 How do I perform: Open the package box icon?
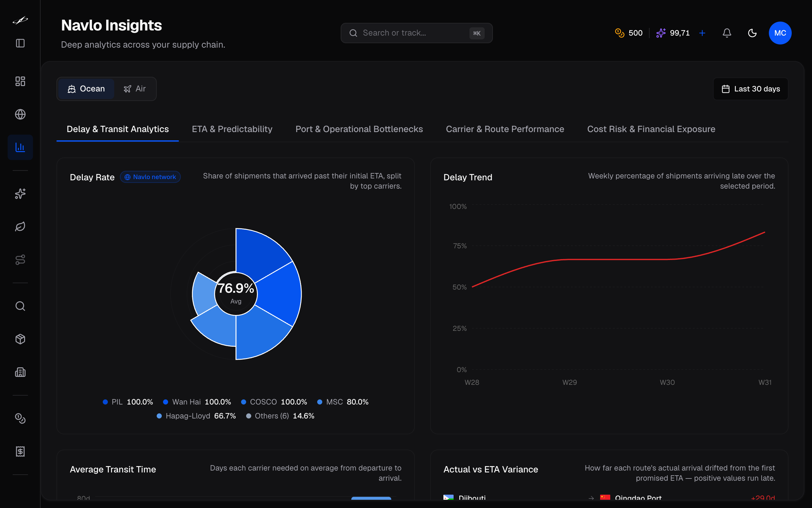(x=20, y=339)
